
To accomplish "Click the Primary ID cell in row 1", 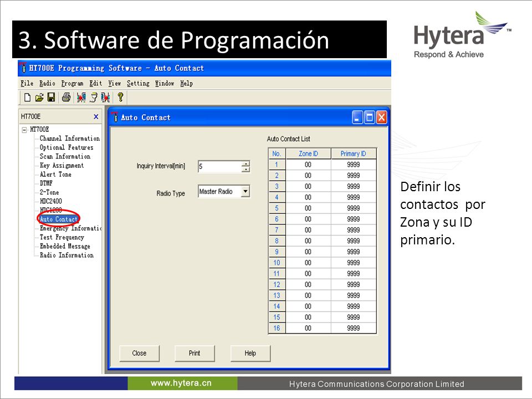I will pos(353,165).
